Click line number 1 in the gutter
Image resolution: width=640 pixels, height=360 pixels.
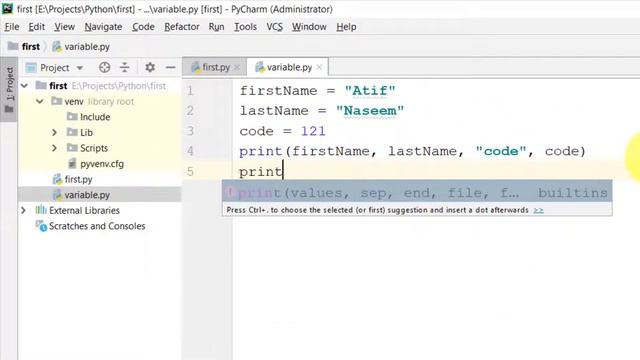pos(190,91)
